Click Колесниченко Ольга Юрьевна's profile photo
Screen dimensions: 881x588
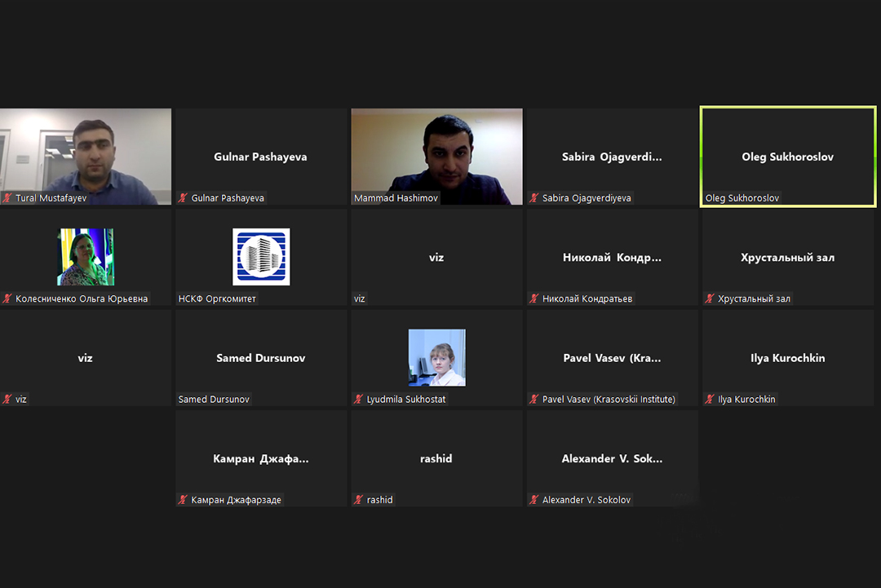tap(86, 257)
